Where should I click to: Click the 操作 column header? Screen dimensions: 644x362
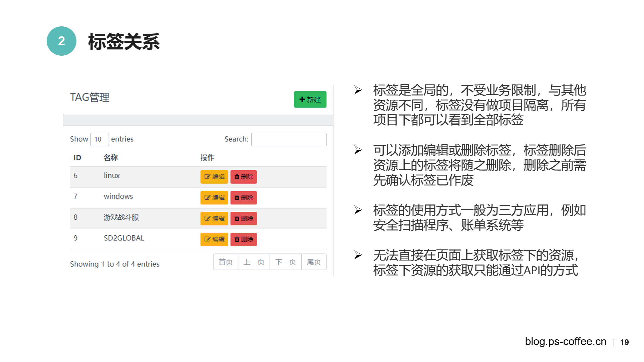207,158
